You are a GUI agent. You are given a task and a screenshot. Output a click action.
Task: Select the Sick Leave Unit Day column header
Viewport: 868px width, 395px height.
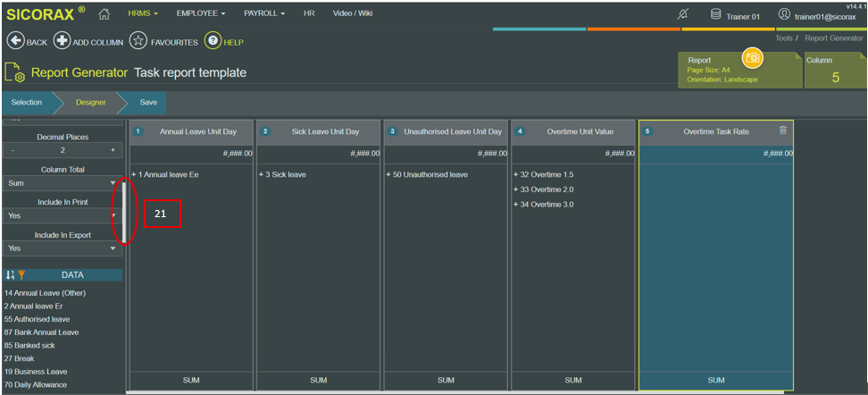click(x=318, y=132)
